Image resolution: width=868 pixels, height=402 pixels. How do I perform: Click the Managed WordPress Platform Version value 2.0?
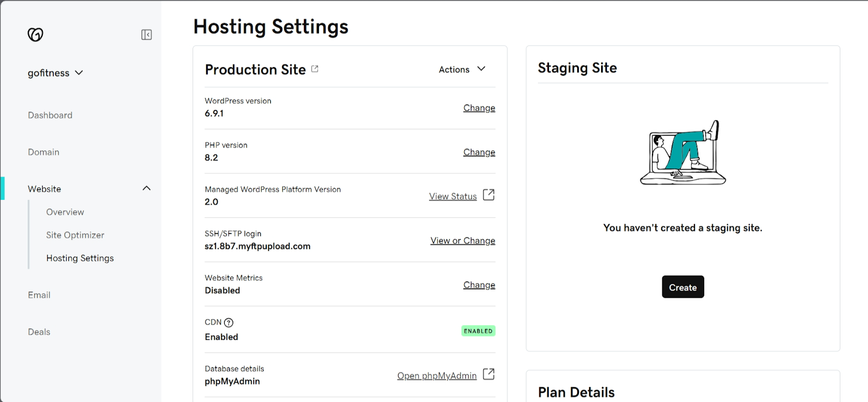point(212,202)
